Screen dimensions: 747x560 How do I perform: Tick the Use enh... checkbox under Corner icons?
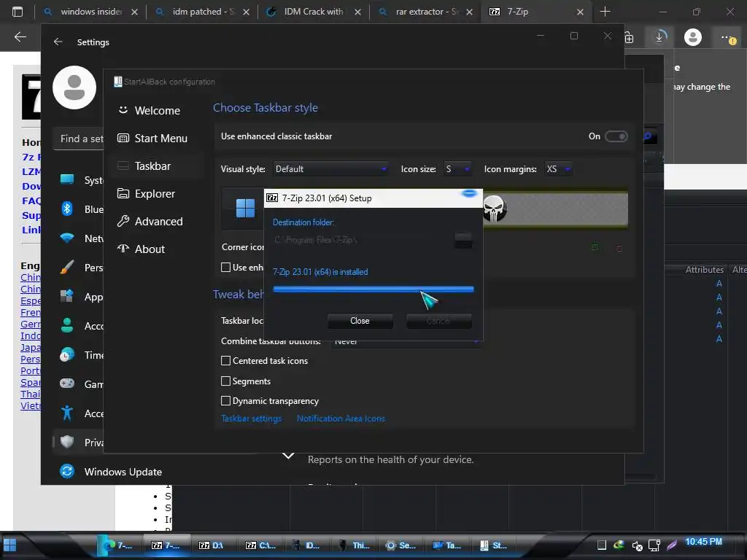(x=226, y=268)
